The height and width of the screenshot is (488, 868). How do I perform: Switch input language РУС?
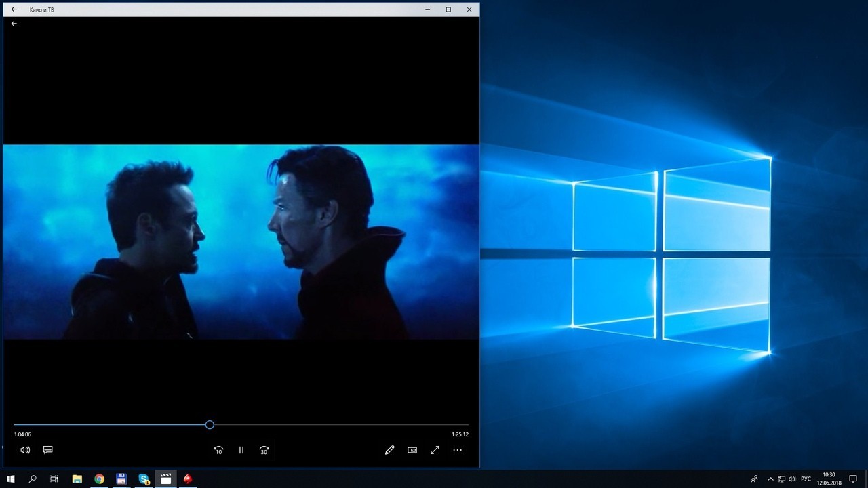[x=806, y=479]
